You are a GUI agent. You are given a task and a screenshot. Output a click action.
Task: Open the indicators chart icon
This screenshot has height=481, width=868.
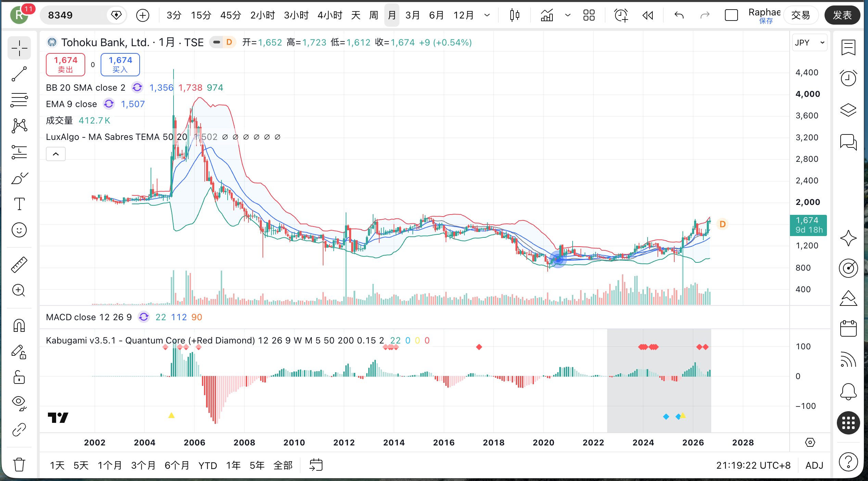pos(547,15)
